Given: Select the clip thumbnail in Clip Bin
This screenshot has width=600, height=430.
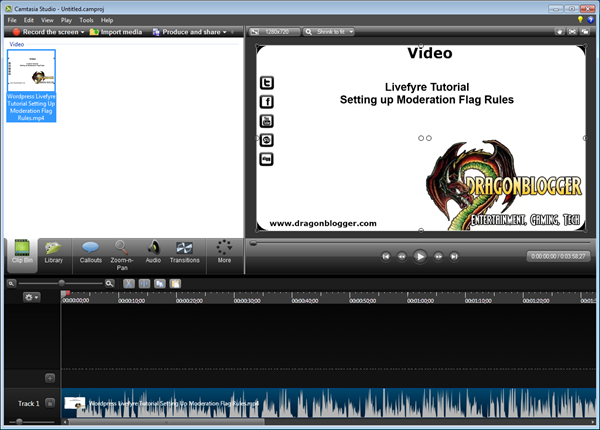Looking at the screenshot, I should click(31, 70).
